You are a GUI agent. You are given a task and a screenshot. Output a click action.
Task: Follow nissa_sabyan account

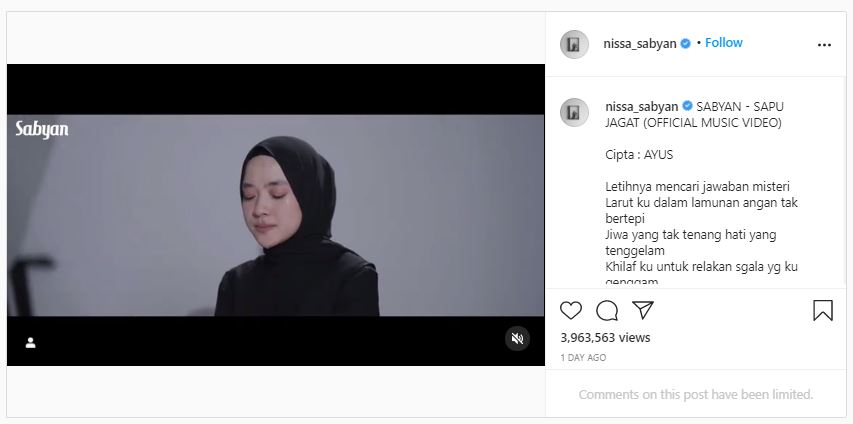tap(724, 43)
